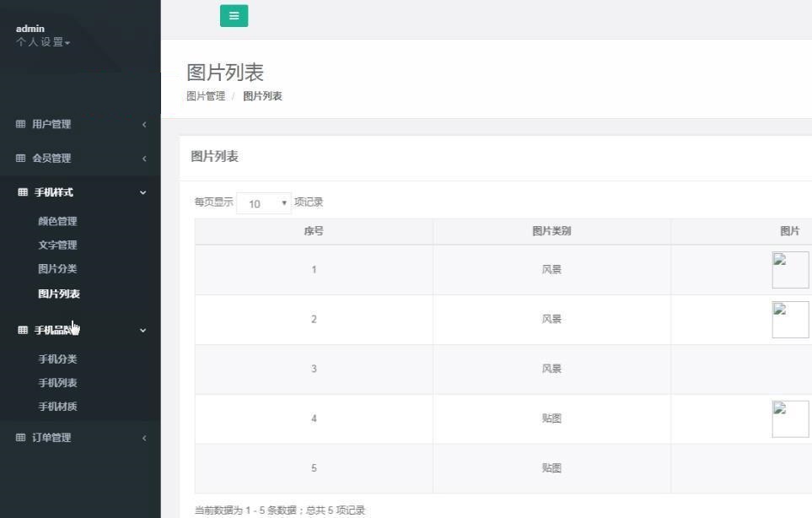Open the image thumbnail in row 4
812x518 pixels.
(789, 419)
